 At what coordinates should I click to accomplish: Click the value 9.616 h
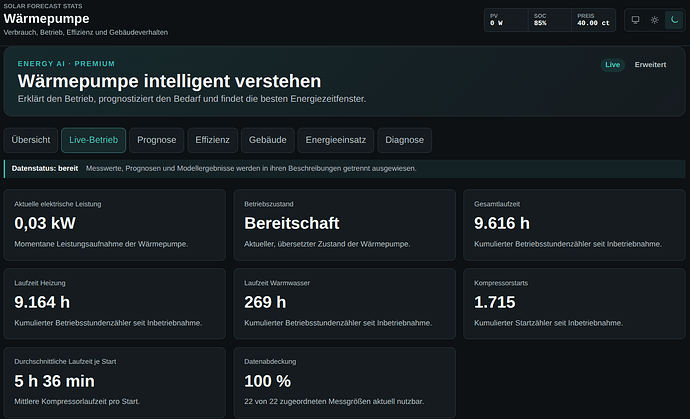pyautogui.click(x=502, y=223)
